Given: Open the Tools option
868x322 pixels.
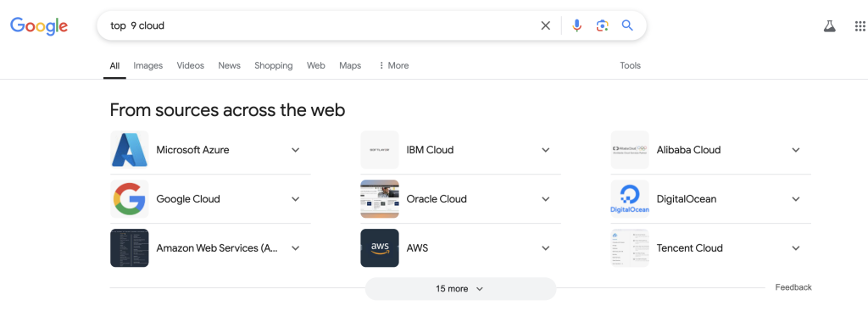Looking at the screenshot, I should click(630, 65).
